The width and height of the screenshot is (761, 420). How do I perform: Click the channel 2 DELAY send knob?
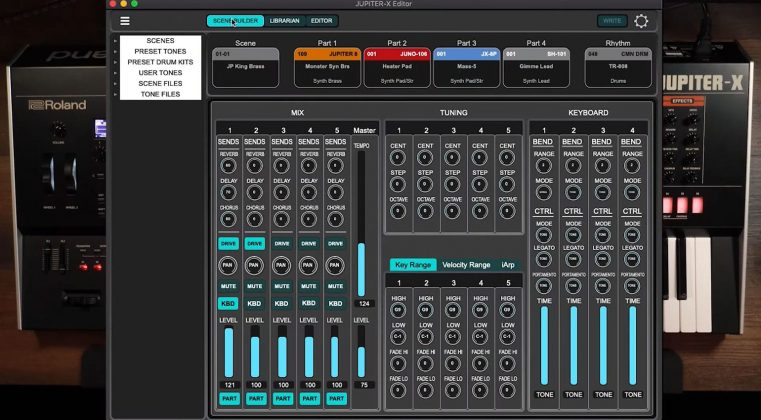click(255, 193)
